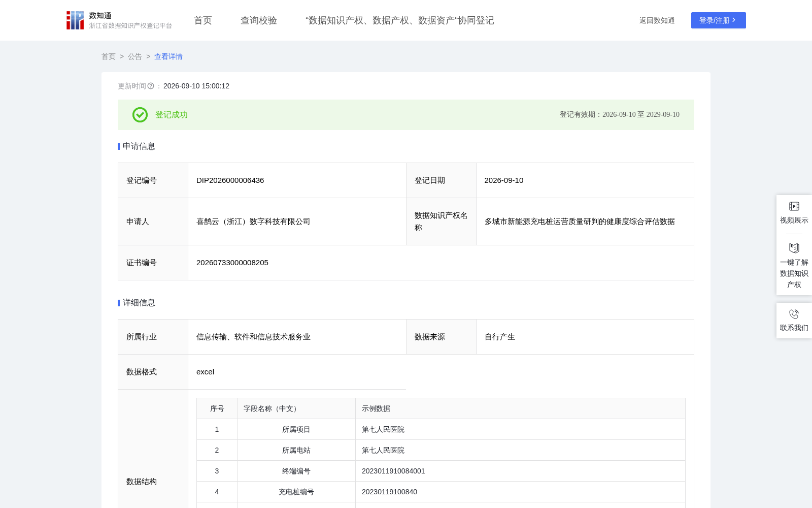Viewport: 812px width, 508px height.
Task: Select the excel data format value
Action: (206, 372)
